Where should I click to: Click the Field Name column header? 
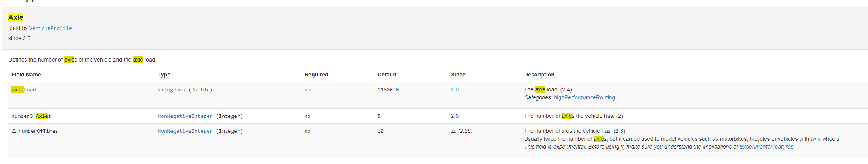point(26,75)
